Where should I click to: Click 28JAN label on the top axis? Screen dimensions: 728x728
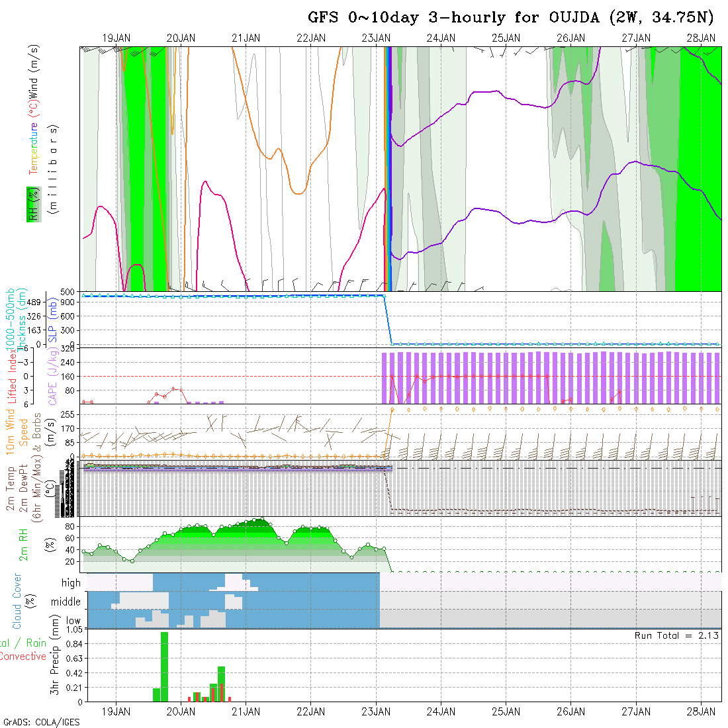701,38
